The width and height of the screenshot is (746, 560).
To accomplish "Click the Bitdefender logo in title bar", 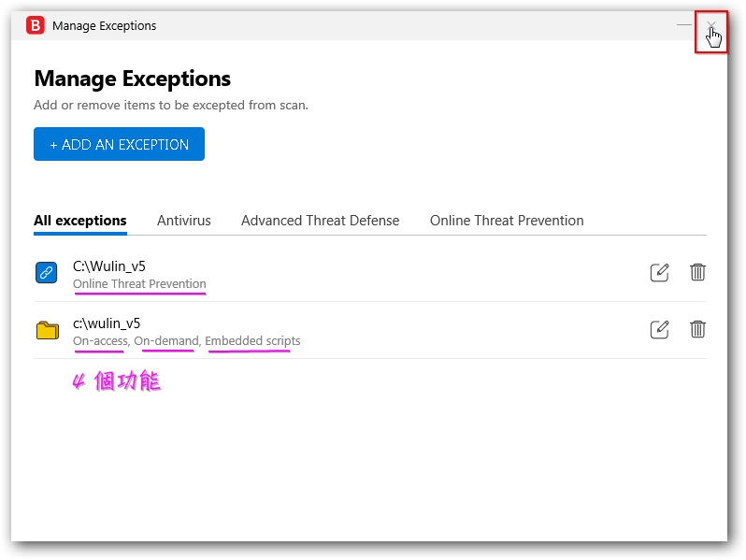I will click(x=36, y=26).
